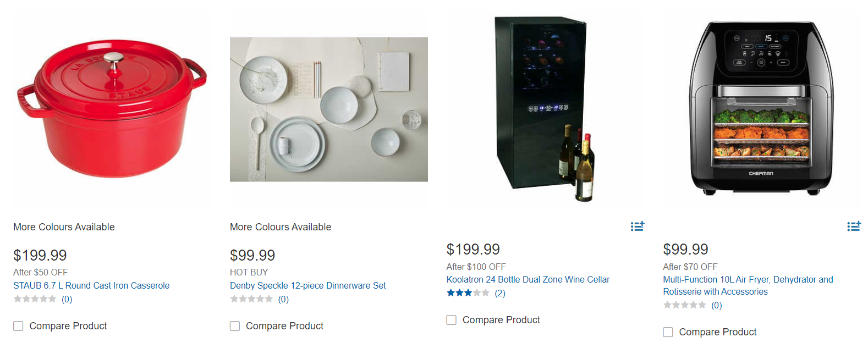Click add-to-list icon for Koolatron Wine Cellar
This screenshot has width=868, height=348.
pyautogui.click(x=637, y=226)
